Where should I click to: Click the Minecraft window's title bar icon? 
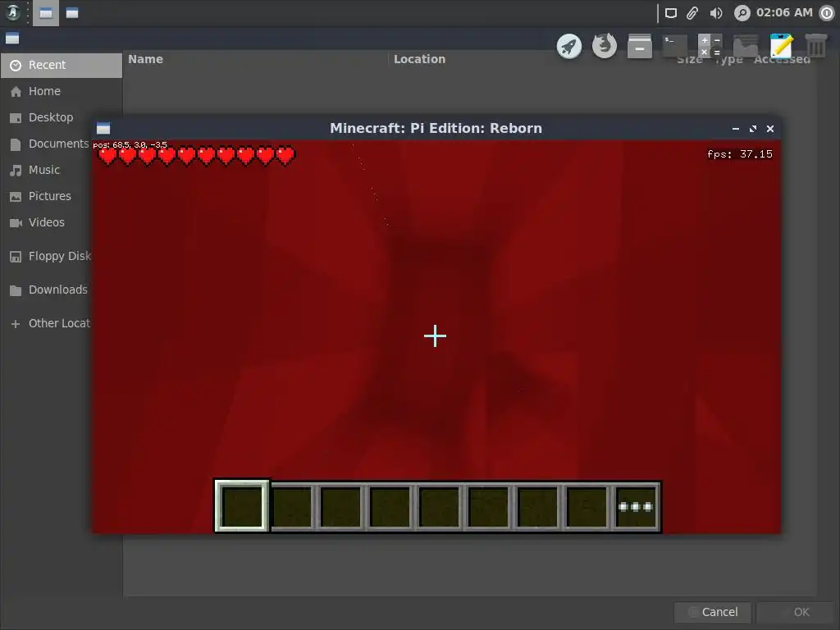[x=103, y=128]
